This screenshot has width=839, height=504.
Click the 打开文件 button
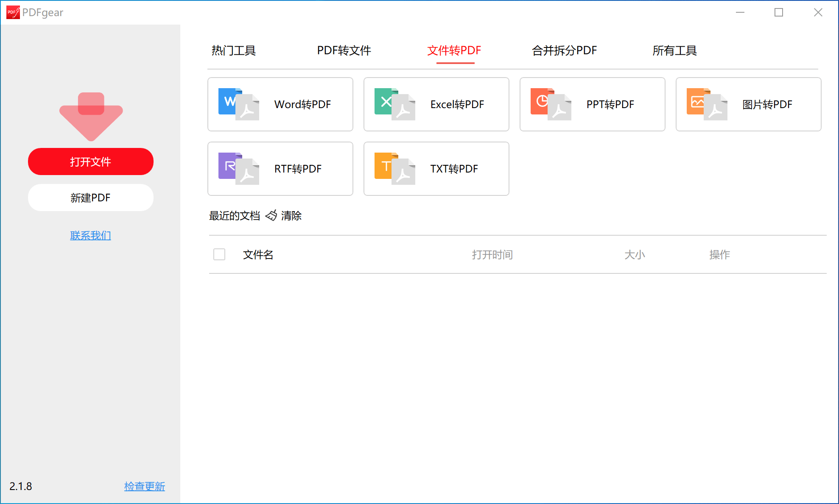90,162
